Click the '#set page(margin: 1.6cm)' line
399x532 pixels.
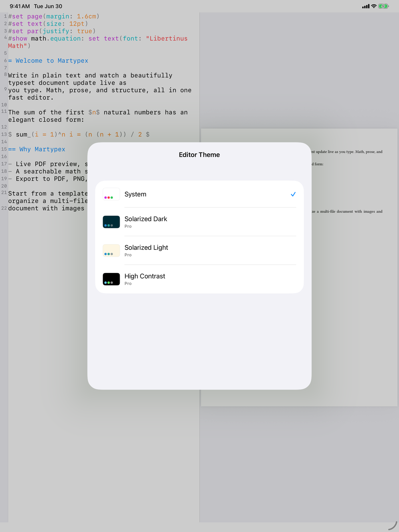click(x=54, y=16)
